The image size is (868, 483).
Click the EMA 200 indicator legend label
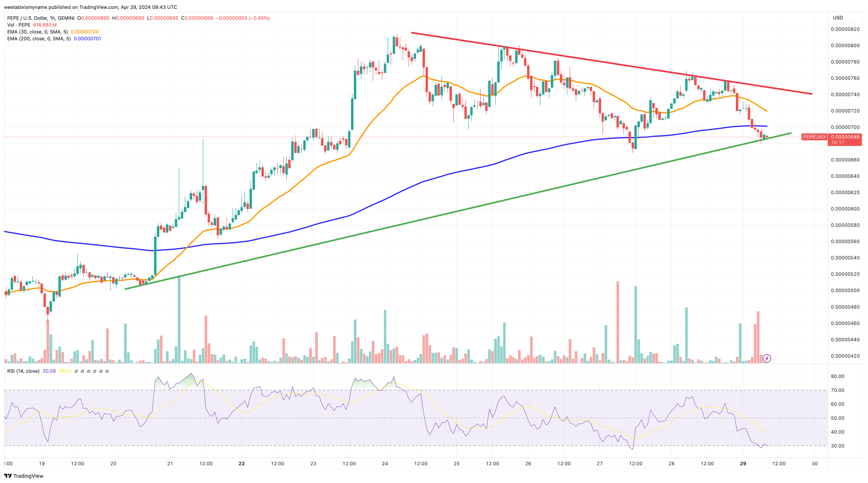(x=39, y=39)
